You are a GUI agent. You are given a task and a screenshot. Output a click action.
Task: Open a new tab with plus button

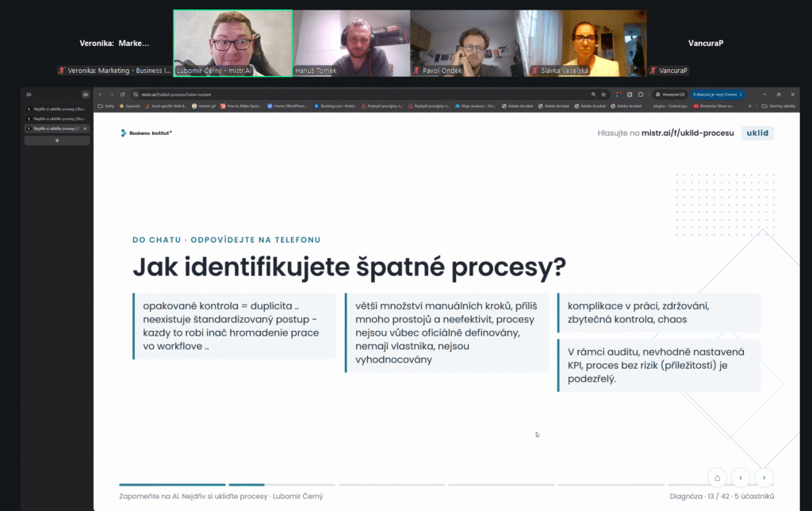57,140
